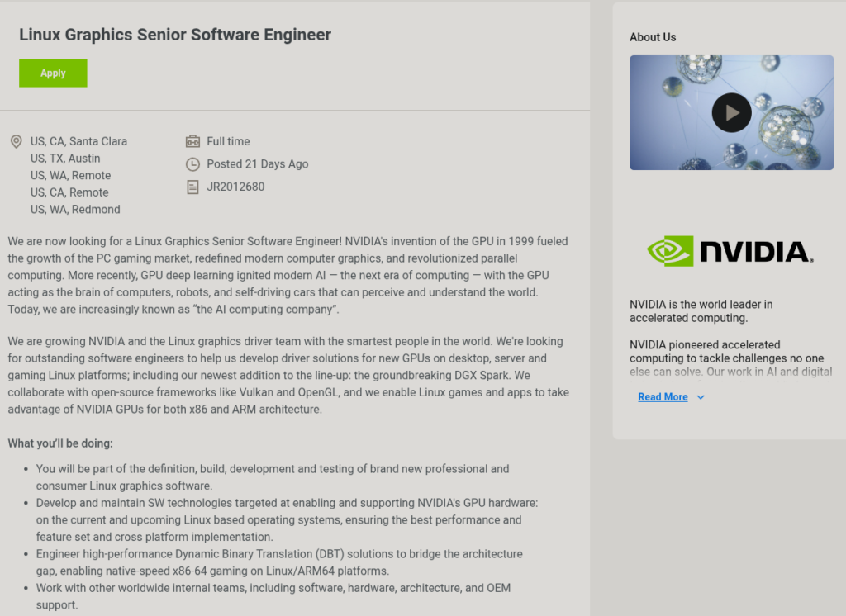846x616 pixels.
Task: Click the US, TX, Austin location
Action: click(x=65, y=159)
